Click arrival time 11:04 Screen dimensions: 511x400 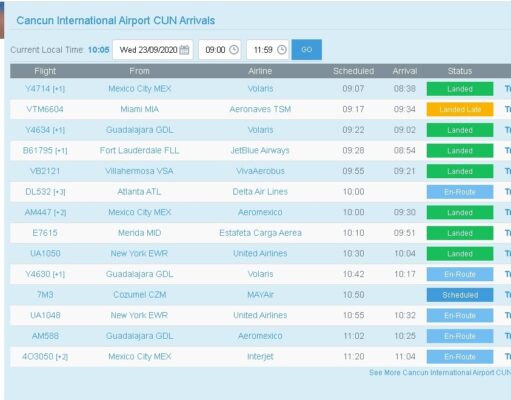pyautogui.click(x=405, y=357)
